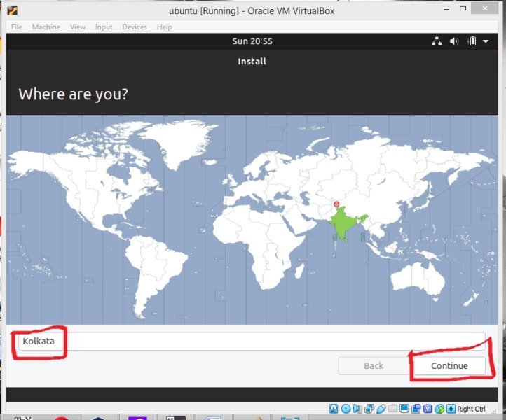Screen dimensions: 506x420
Task: Focus the Kolkata timezone text field
Action: pos(252,341)
